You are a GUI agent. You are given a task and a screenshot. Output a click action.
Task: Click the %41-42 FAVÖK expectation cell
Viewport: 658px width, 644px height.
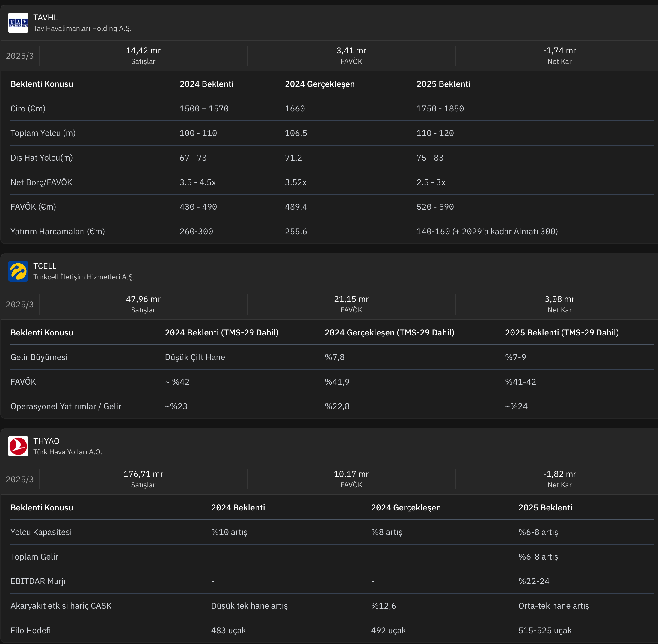pyautogui.click(x=520, y=382)
